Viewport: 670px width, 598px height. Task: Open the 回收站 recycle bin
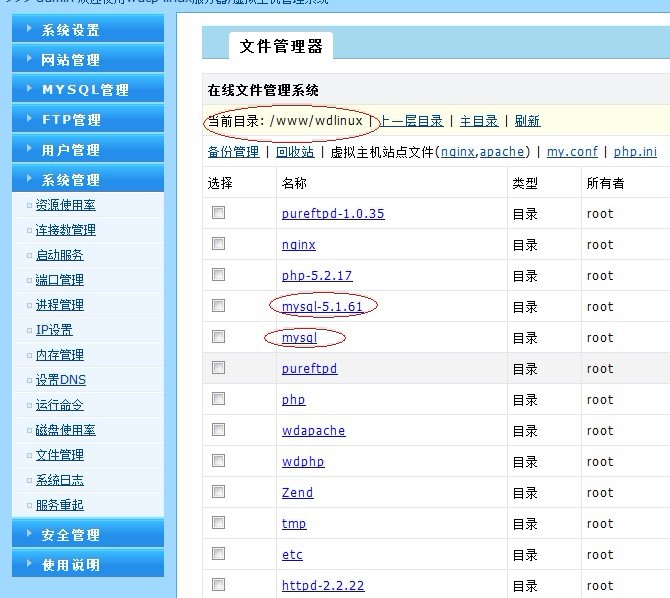pos(295,152)
